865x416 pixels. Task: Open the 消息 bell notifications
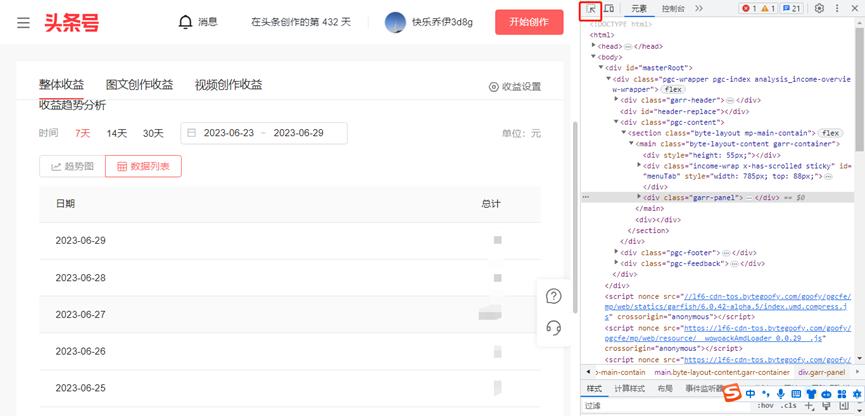(199, 22)
